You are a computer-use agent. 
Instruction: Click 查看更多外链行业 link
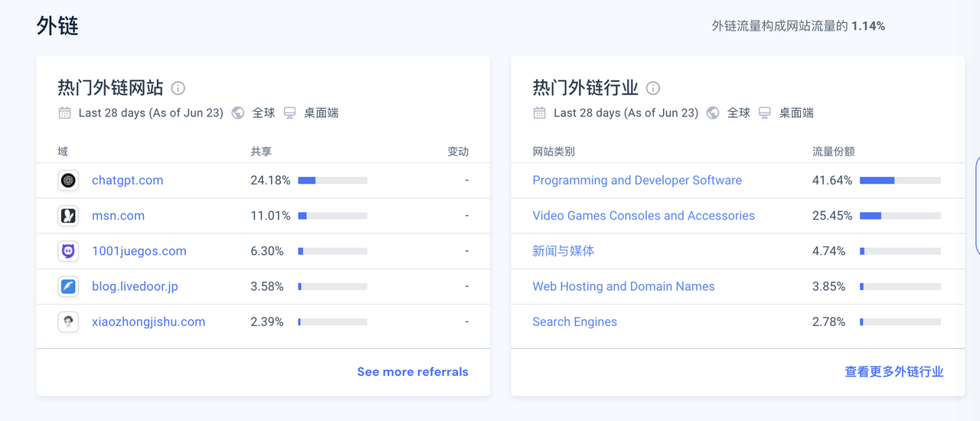coord(893,372)
